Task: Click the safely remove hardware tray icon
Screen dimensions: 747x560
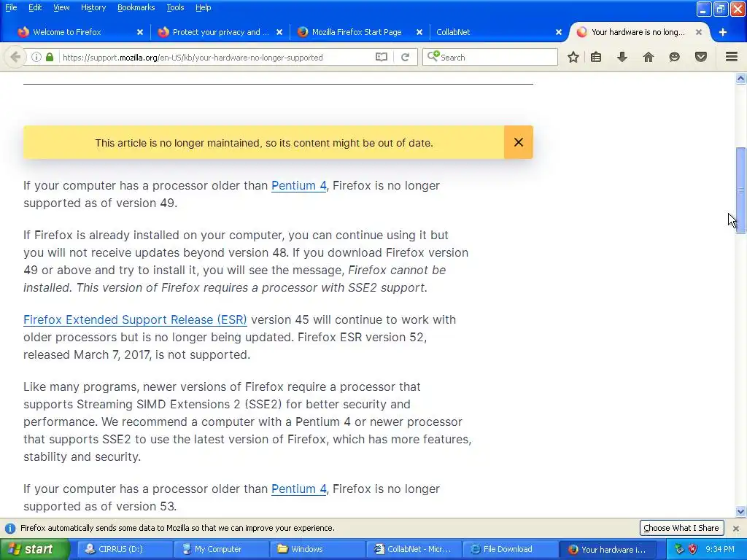Action: [679, 549]
